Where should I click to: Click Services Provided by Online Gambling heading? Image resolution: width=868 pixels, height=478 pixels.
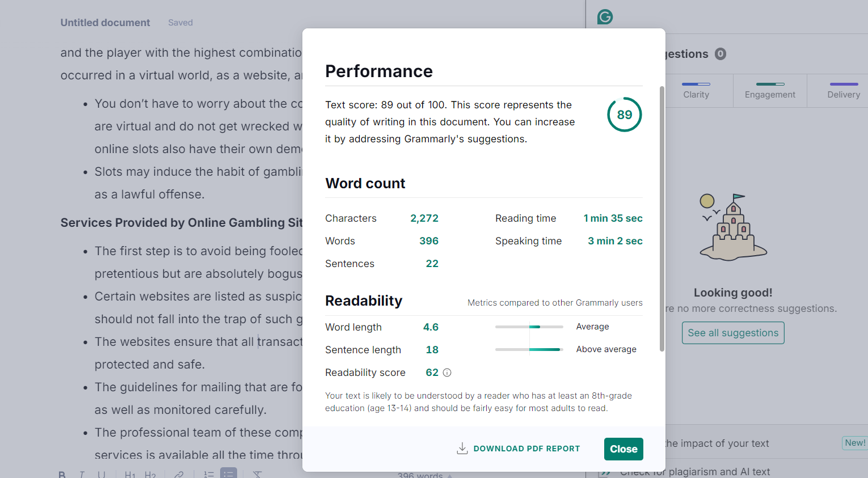[182, 222]
